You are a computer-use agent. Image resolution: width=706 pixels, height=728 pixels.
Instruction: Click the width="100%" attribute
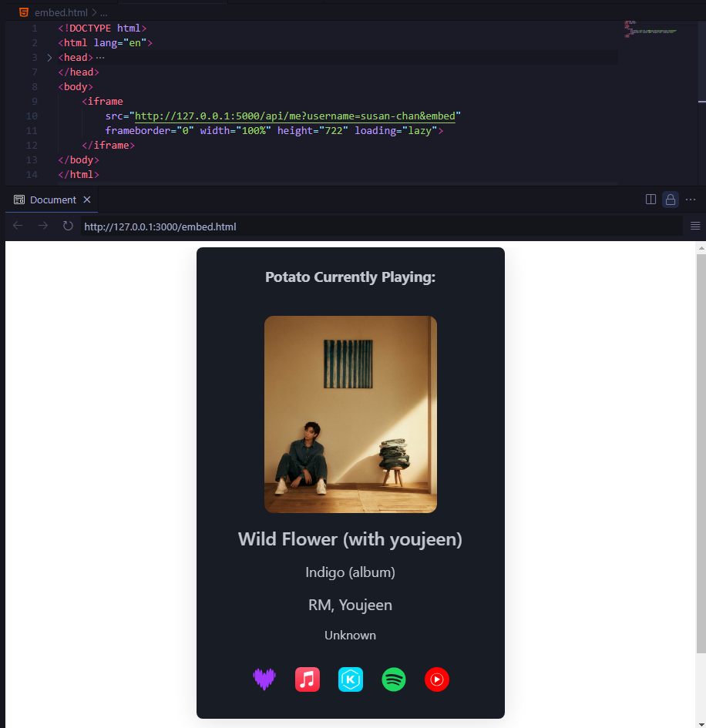coord(236,131)
